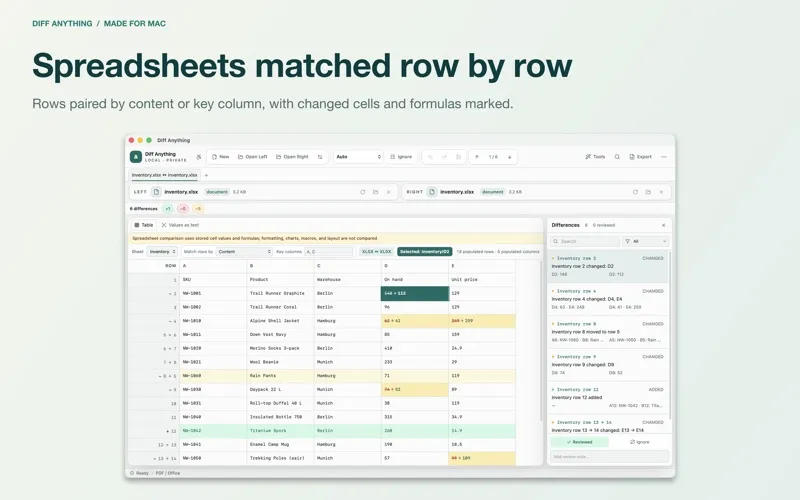Click the NW-1001 SKU cell

[x=213, y=293]
